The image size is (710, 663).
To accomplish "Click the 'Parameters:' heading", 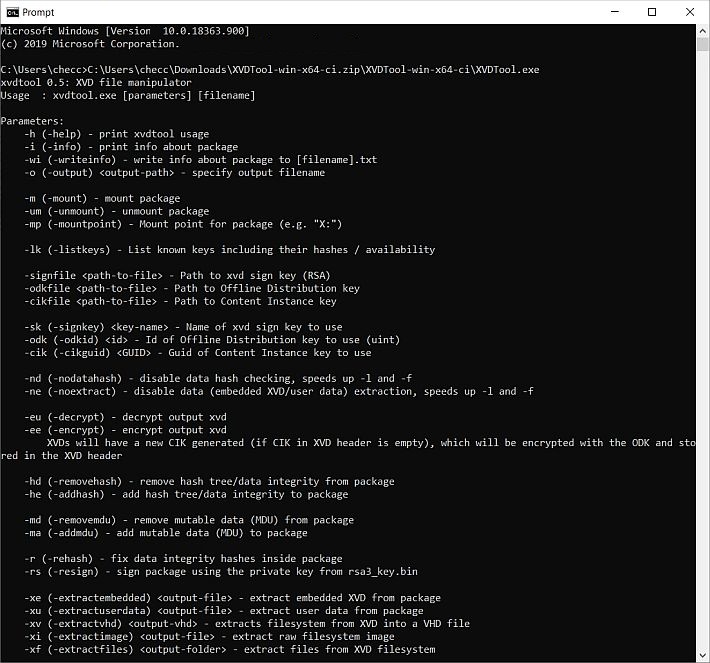I will [32, 121].
